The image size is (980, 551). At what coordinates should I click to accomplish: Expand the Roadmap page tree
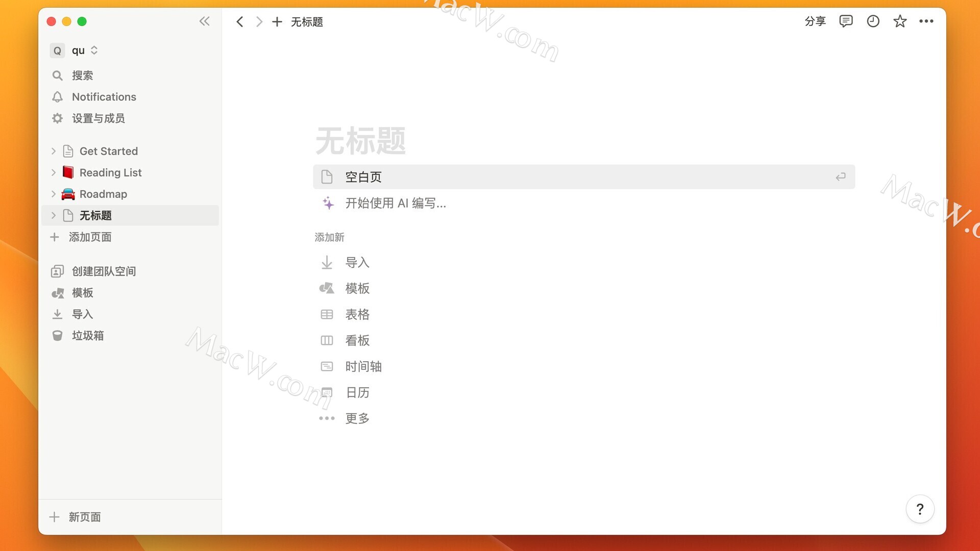click(53, 194)
